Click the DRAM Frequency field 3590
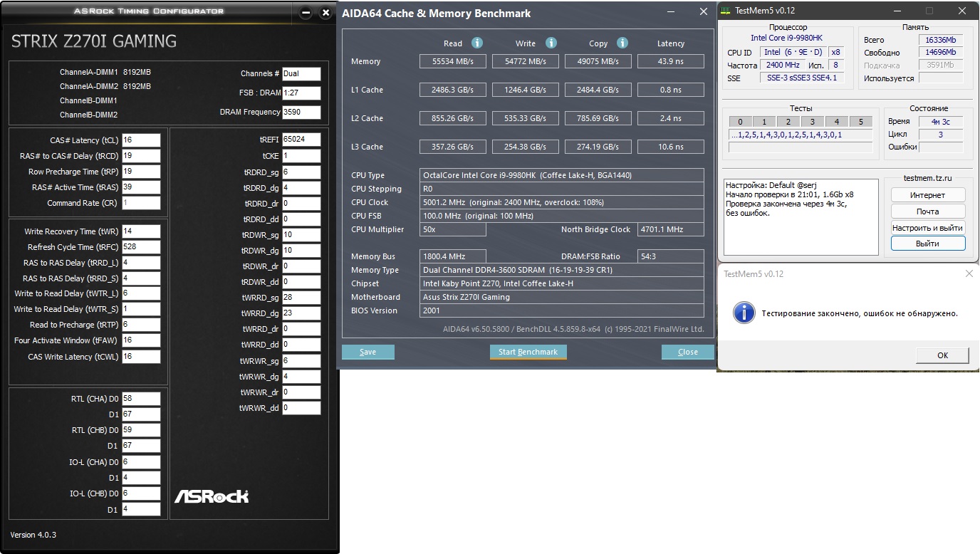Image resolution: width=980 pixels, height=554 pixels. point(301,112)
